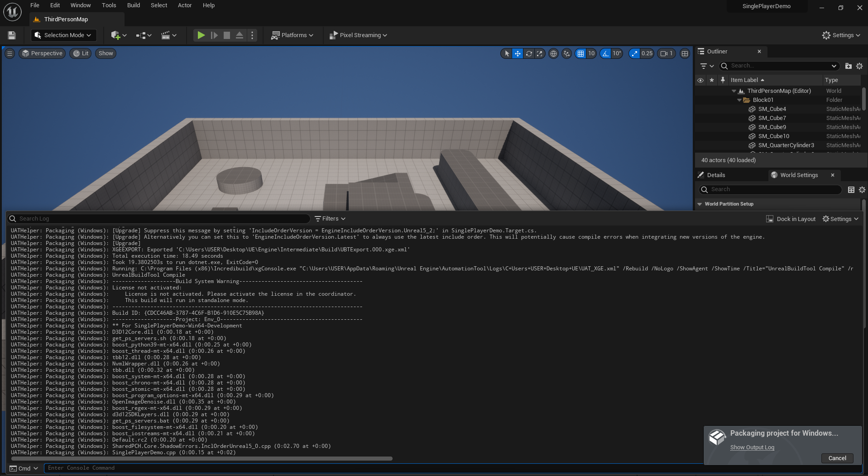Toggle scale snapping in viewport

click(x=634, y=53)
